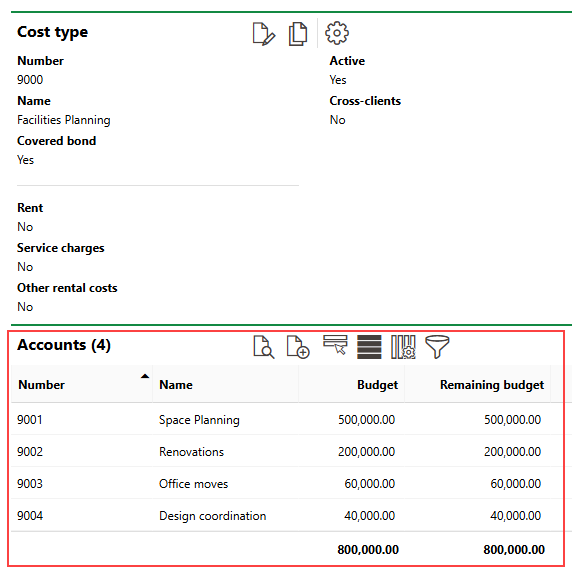Click the row selection icon in Accounts
This screenshot has height=571, width=572.
coord(335,345)
